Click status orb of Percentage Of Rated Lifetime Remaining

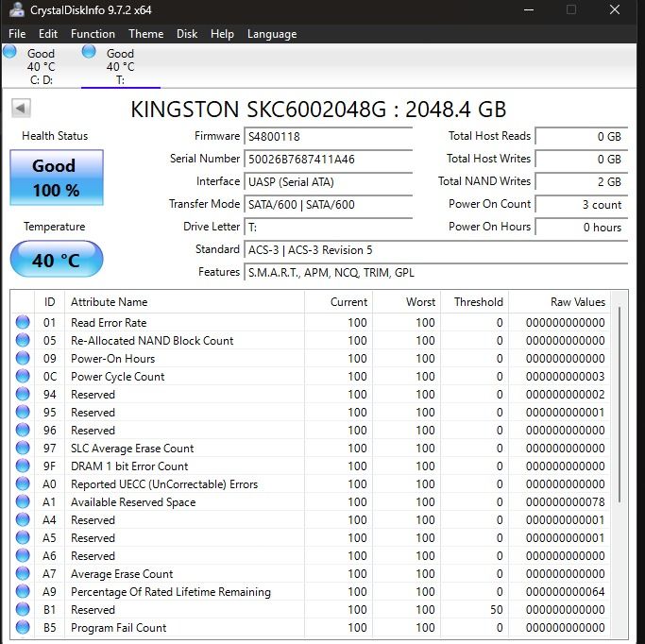click(x=23, y=591)
